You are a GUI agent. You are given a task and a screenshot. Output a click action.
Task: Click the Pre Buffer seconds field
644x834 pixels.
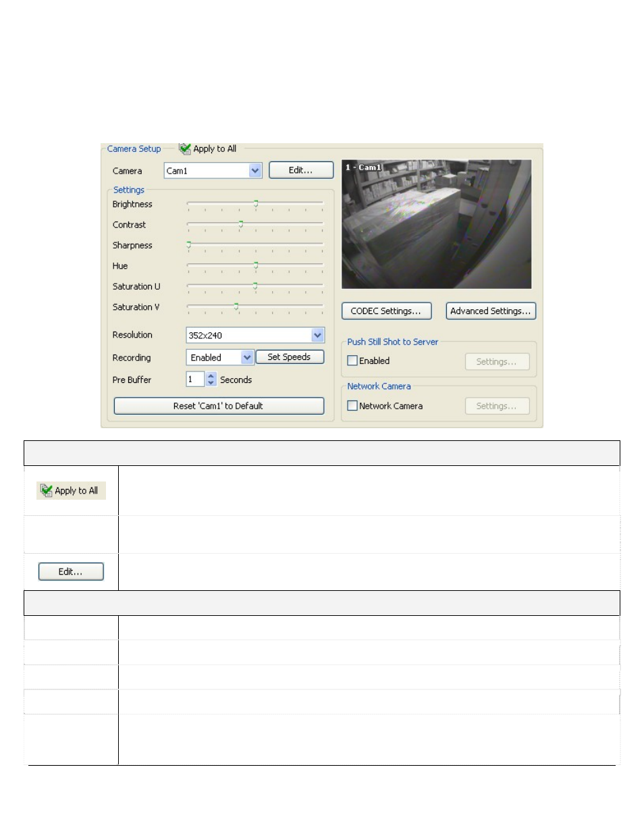click(195, 380)
